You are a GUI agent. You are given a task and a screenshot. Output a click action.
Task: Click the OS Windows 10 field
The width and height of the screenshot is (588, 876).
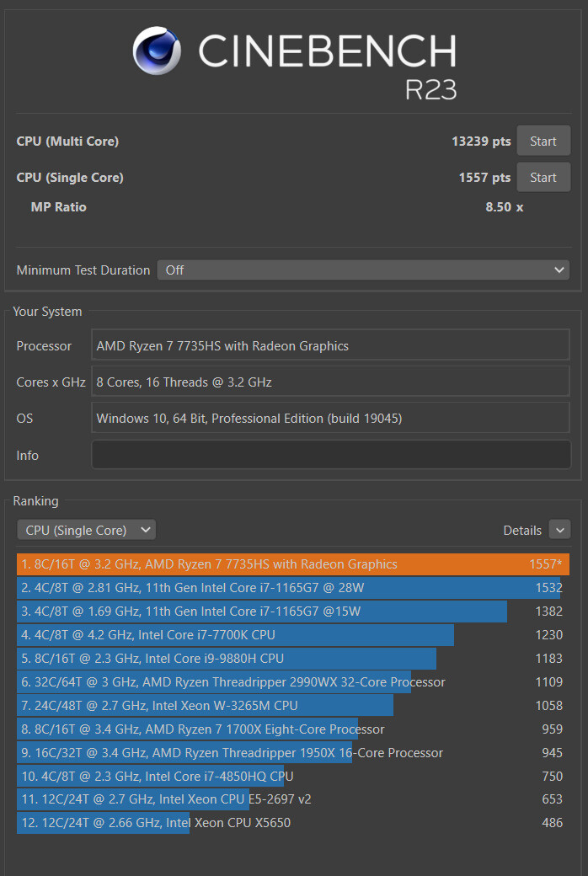[x=330, y=419]
